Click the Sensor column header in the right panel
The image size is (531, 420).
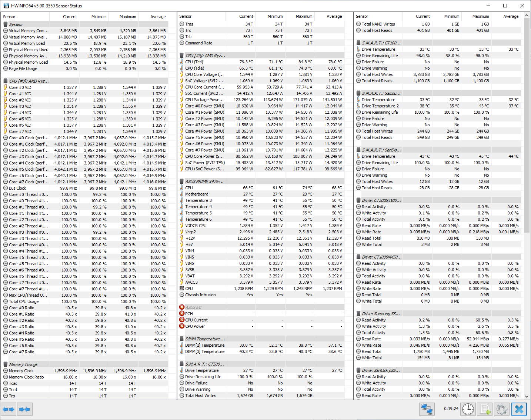click(378, 16)
